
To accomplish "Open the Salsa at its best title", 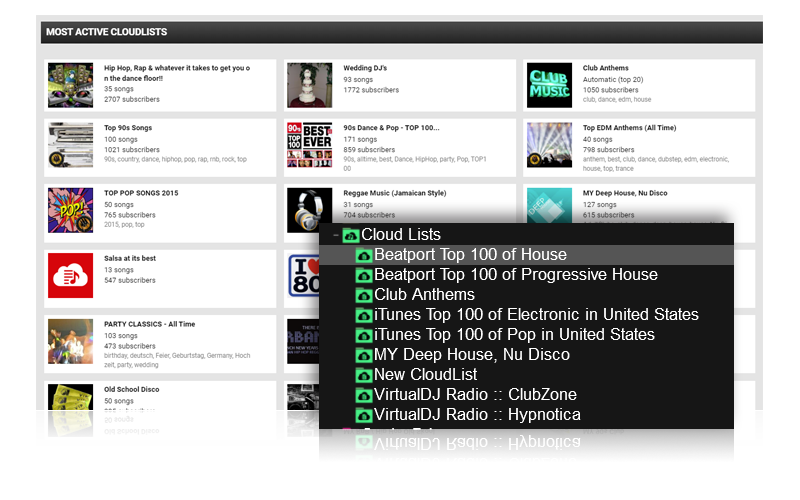I will point(130,258).
